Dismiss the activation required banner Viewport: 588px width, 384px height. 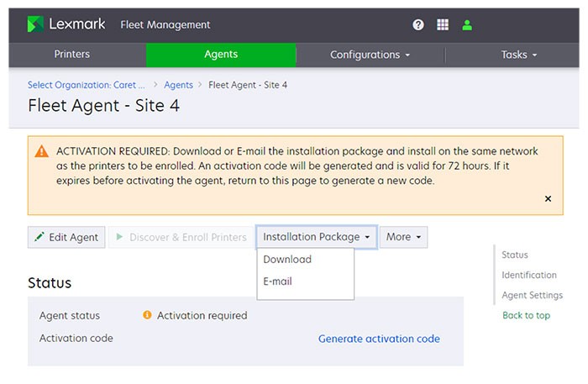548,199
